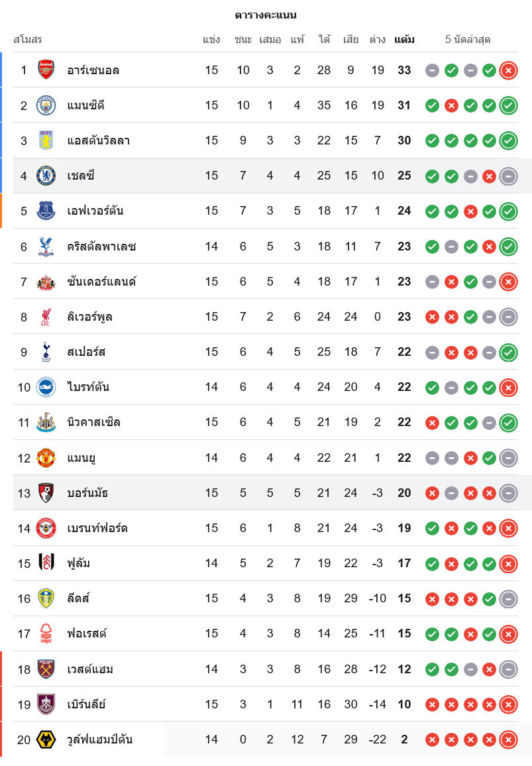
Task: Click Everton's latest match win circle
Action: point(508,211)
